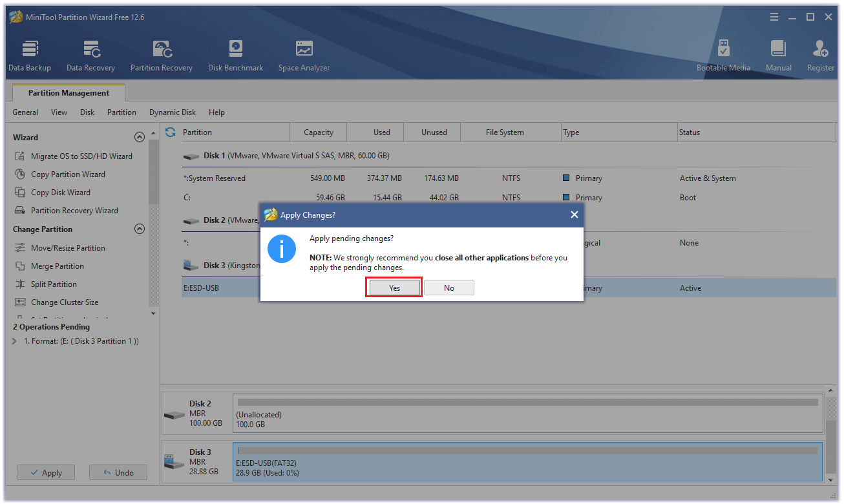The width and height of the screenshot is (844, 504).
Task: Launch Data Recovery
Action: [90, 56]
